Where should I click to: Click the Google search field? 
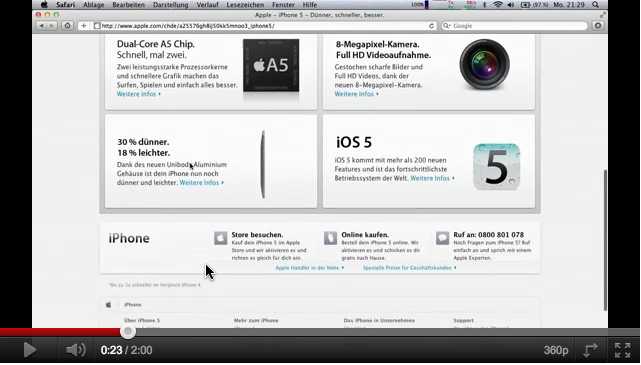coord(514,26)
